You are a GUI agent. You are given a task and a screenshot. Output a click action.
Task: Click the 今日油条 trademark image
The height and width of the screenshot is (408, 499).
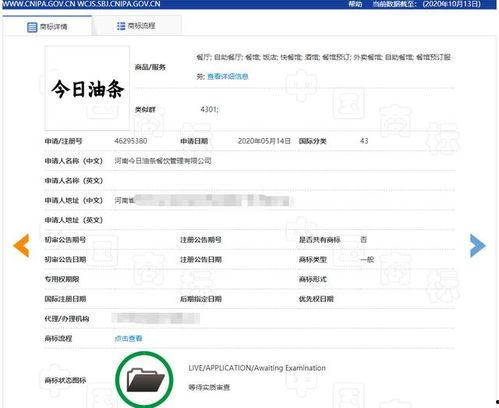[x=87, y=88]
